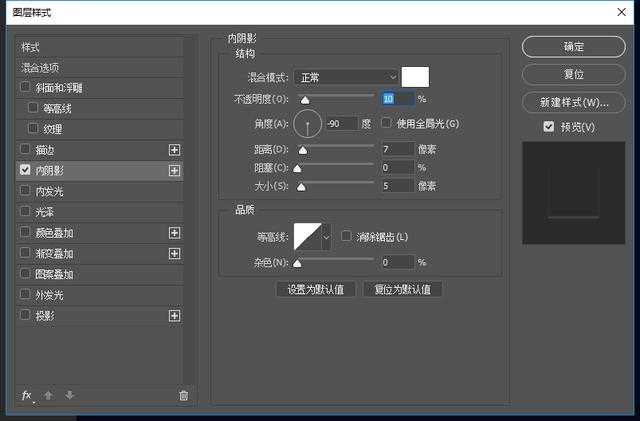Toggle the 使用全局光 checkbox
This screenshot has width=640, height=421.
(387, 124)
